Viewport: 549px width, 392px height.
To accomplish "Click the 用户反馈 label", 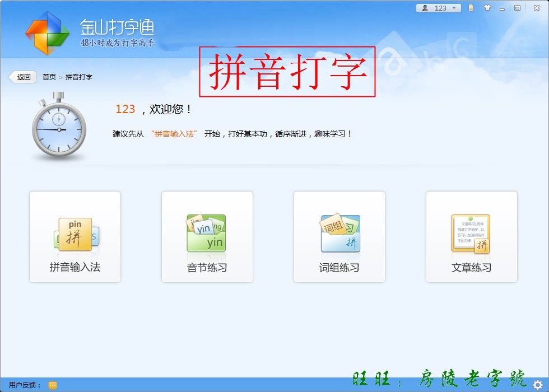I will click(x=25, y=385).
